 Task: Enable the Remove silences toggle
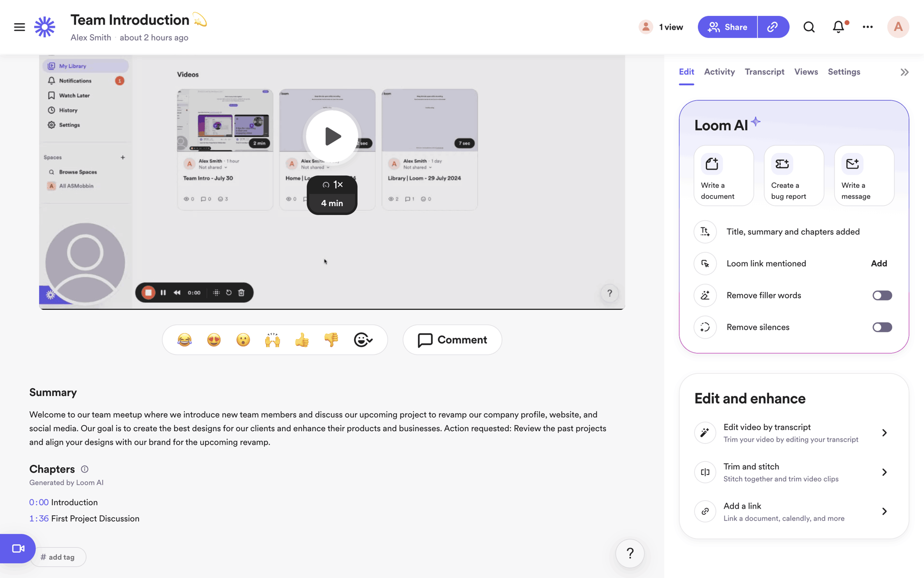pos(882,327)
